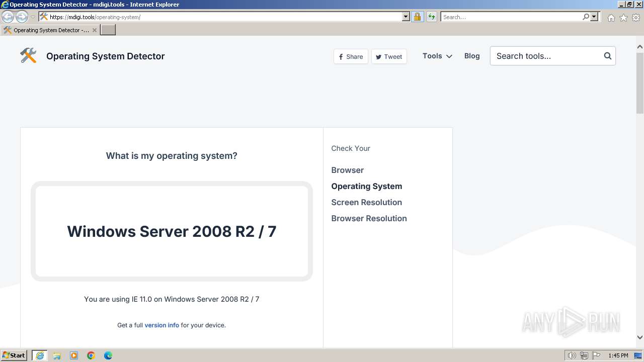
Task: Click the Show desktop tray icon
Action: (x=638, y=355)
